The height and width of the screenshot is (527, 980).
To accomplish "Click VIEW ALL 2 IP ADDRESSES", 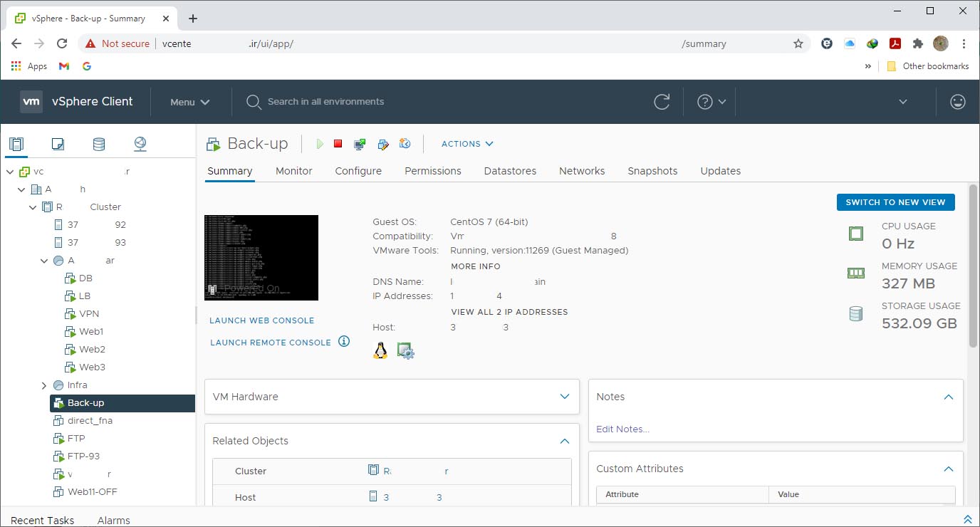I will pos(509,312).
